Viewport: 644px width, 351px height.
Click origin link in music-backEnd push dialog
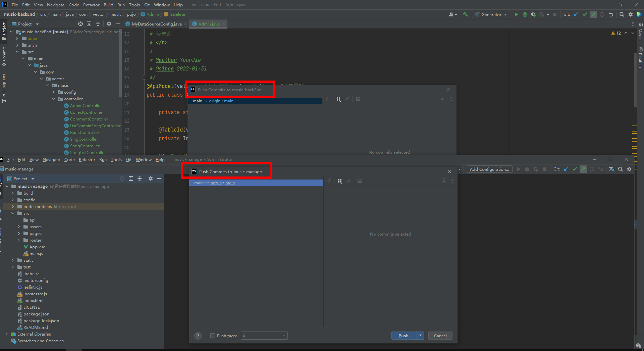[215, 101]
